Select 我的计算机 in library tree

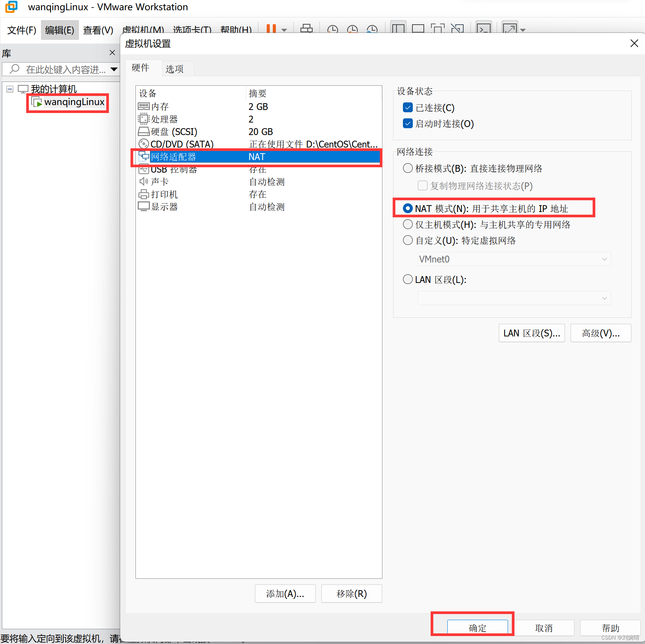53,89
